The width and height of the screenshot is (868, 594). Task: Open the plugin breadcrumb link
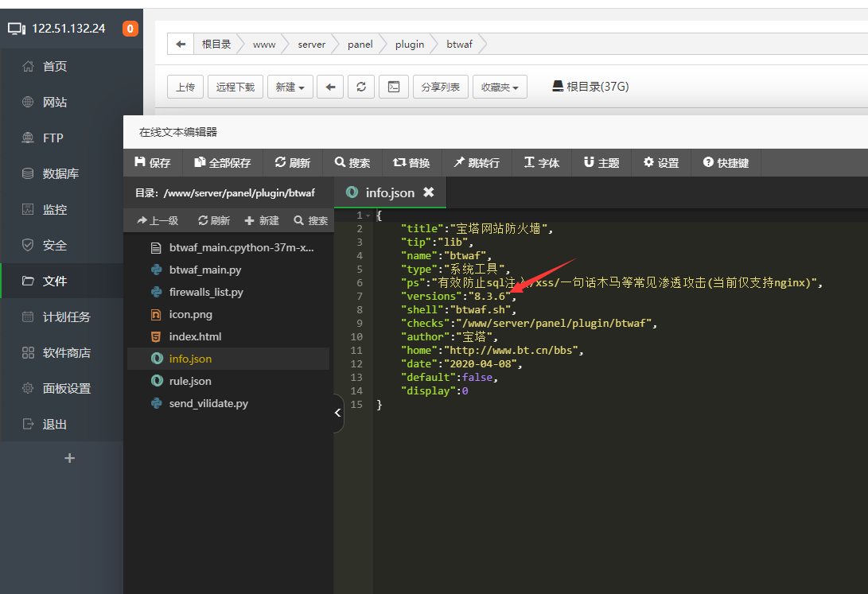coord(409,45)
